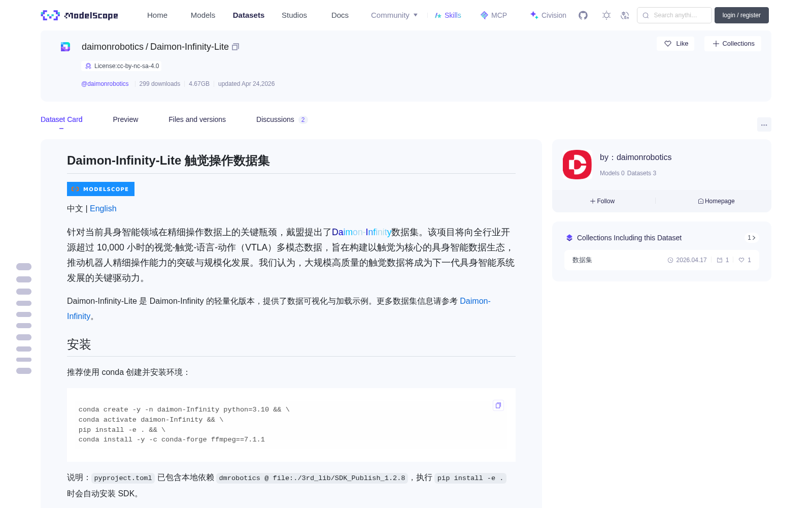Viewport: 812px width, 508px height.
Task: Select the Dataset Card tab
Action: pos(61,119)
